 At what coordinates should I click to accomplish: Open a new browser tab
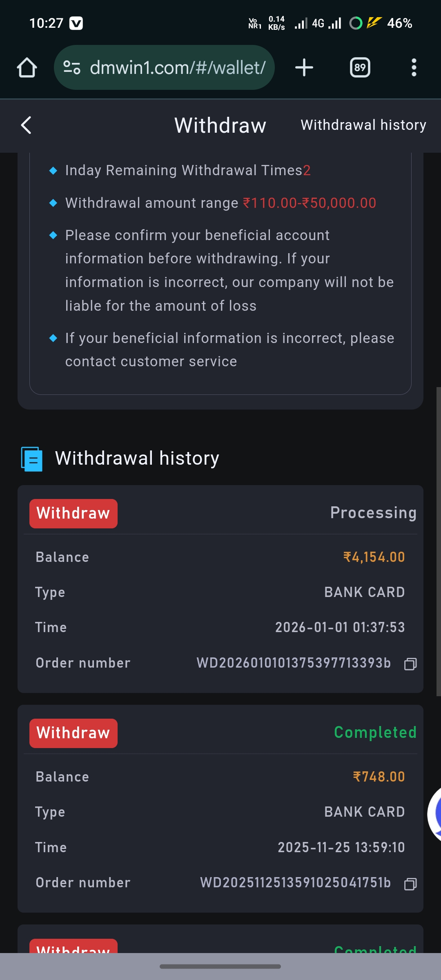click(x=304, y=67)
